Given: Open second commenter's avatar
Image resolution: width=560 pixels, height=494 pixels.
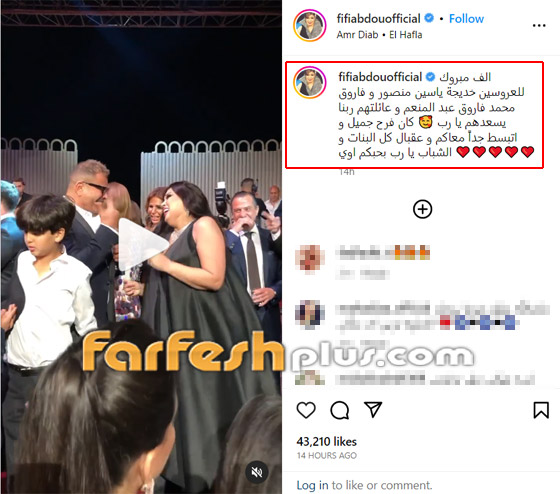Looking at the screenshot, I should [x=309, y=314].
